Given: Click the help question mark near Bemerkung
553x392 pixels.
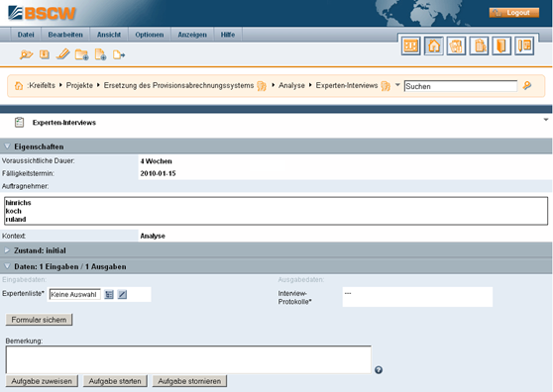Looking at the screenshot, I should [x=379, y=370].
